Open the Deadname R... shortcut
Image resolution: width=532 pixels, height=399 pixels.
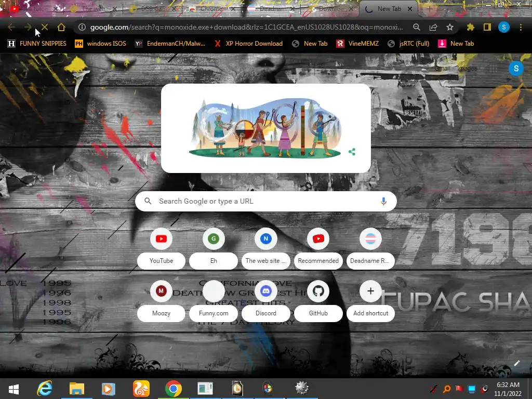pos(370,249)
